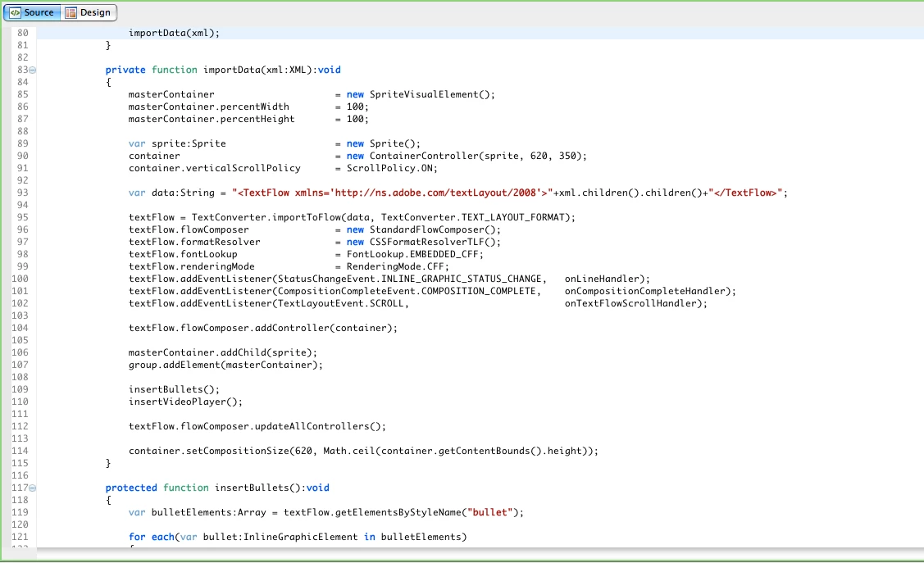Click private keyword on line 83
924x563 pixels.
pyautogui.click(x=125, y=70)
